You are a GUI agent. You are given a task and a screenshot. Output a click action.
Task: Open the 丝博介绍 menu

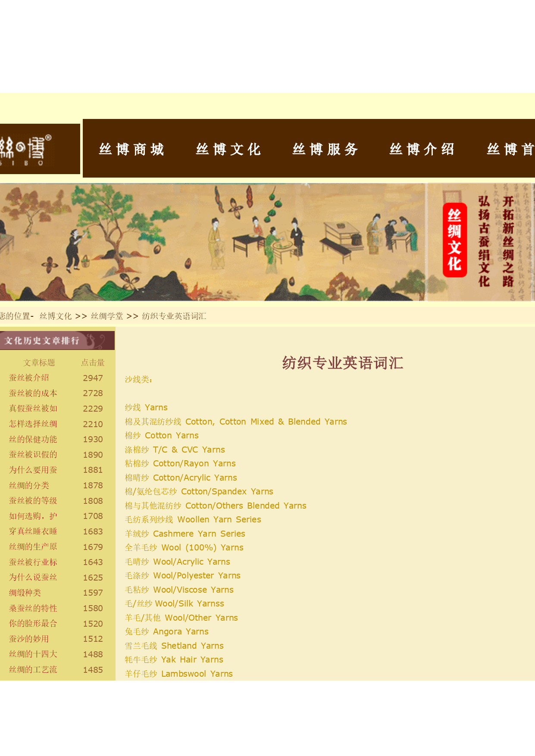pos(422,149)
